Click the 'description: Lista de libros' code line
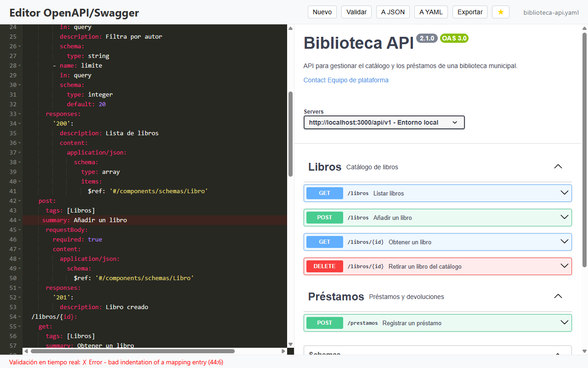The image size is (588, 368). point(109,133)
